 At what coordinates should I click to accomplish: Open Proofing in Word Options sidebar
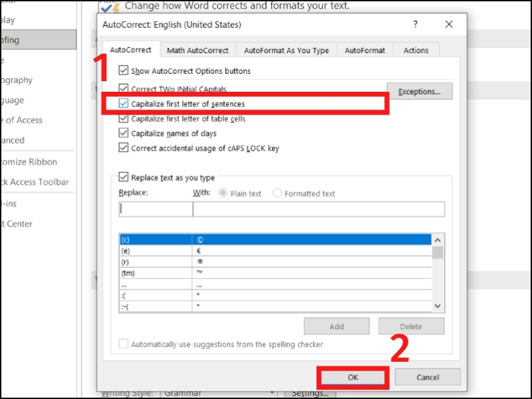coord(38,40)
